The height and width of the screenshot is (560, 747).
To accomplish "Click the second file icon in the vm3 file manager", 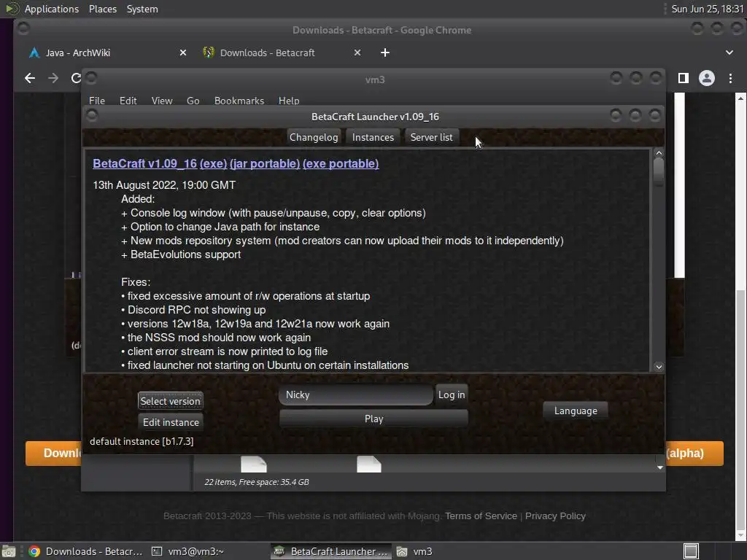I will (x=369, y=464).
